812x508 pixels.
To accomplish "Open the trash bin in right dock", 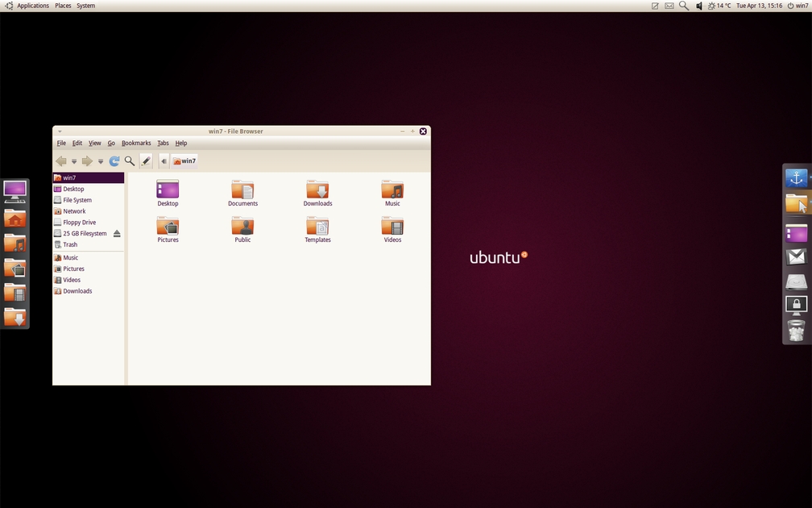I will click(x=797, y=331).
